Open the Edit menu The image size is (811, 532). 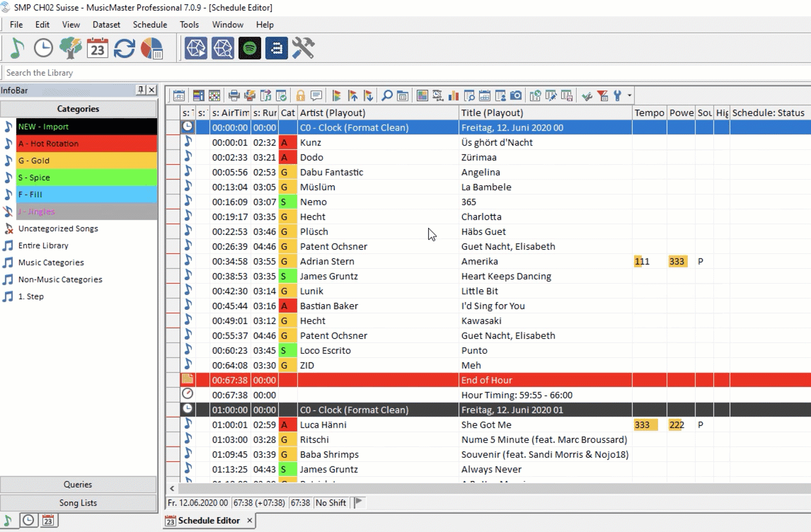[x=42, y=24]
